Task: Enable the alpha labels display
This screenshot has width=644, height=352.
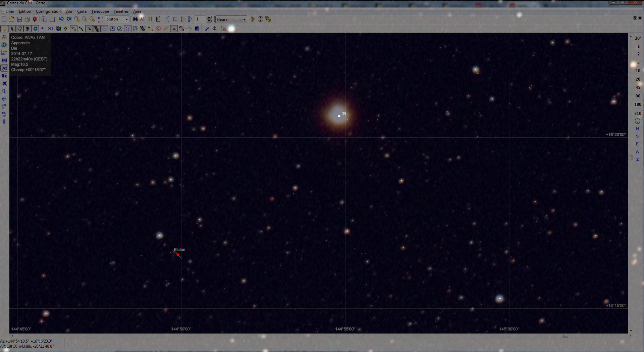Action: [174, 29]
